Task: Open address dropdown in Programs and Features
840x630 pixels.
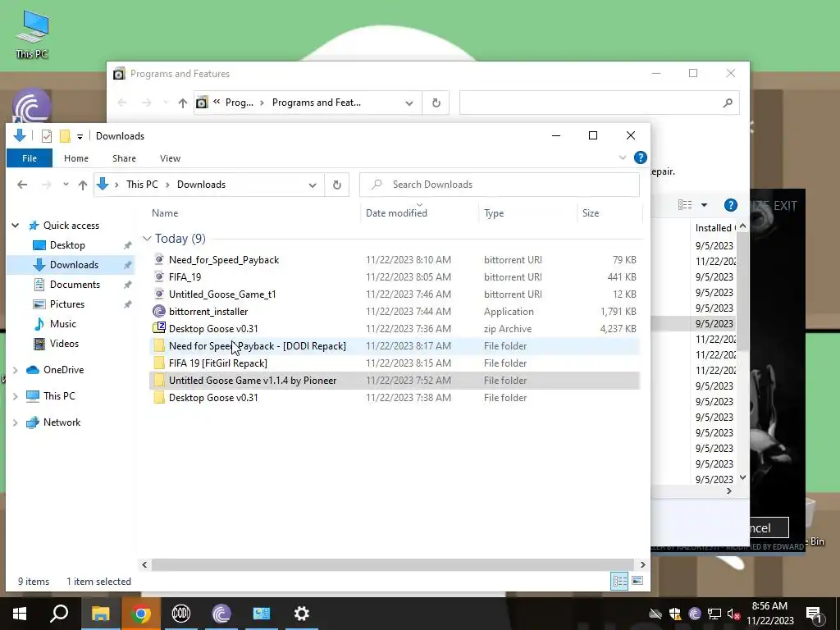Action: (x=409, y=103)
